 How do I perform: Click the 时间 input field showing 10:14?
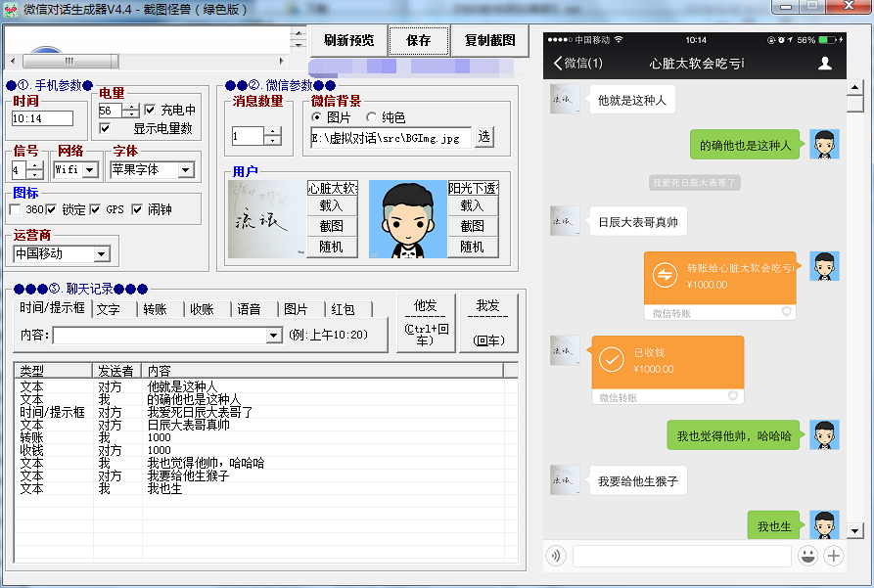[42, 118]
